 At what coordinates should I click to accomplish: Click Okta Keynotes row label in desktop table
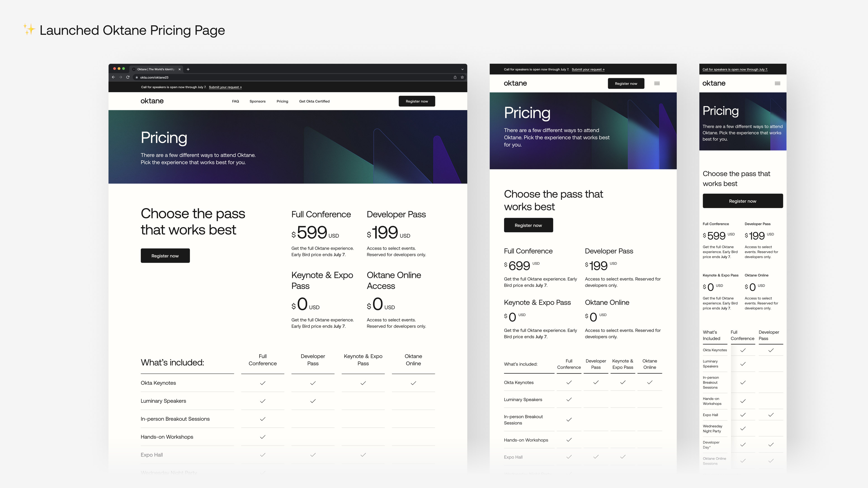[x=158, y=383]
